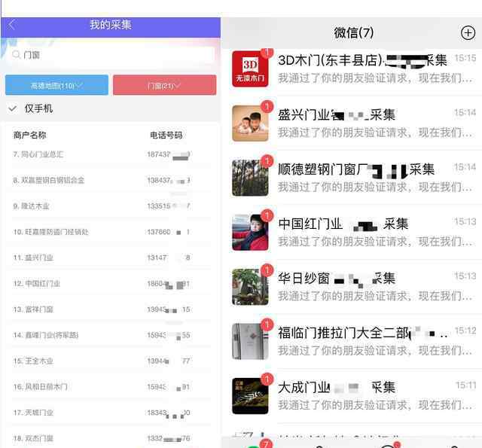This screenshot has height=448, width=482.
Task: Open 中国红门业 contact avatar
Action: coord(250,233)
